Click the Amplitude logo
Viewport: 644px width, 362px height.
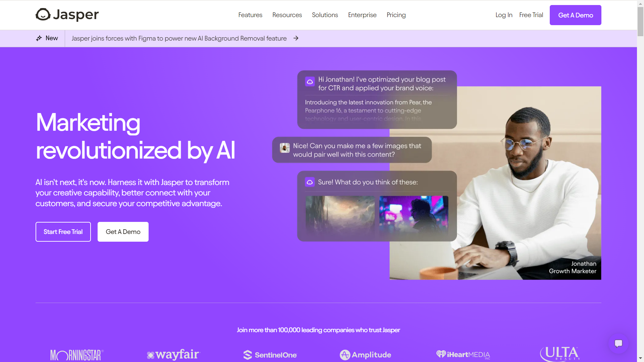click(365, 355)
